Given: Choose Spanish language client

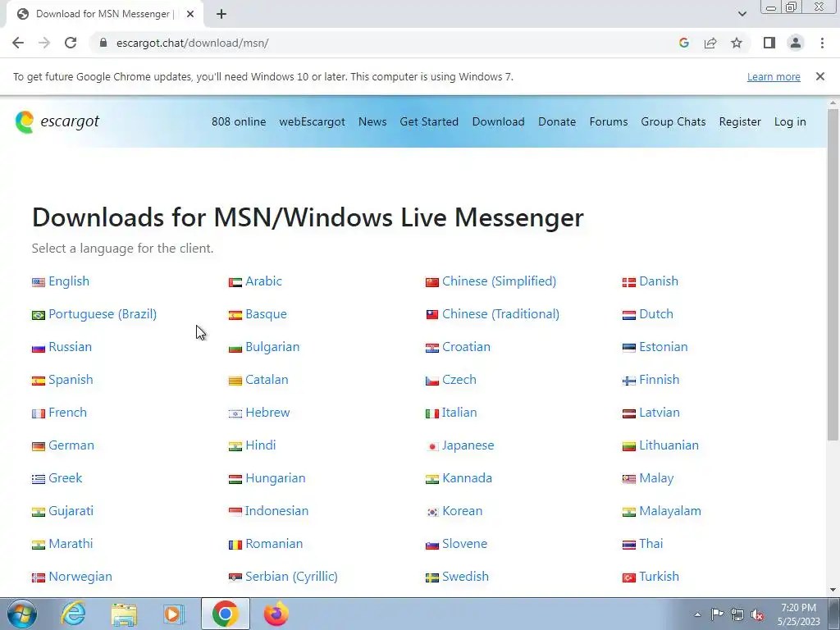Looking at the screenshot, I should pyautogui.click(x=71, y=380).
